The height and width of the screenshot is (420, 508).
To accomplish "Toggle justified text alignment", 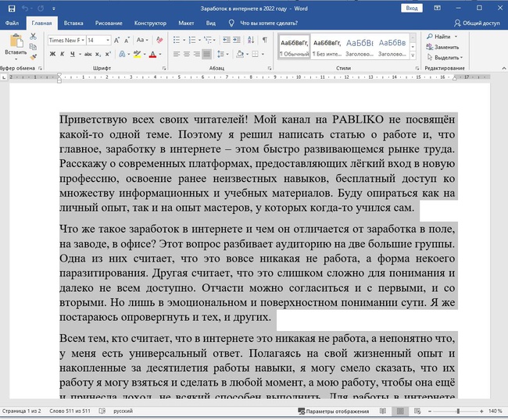I will 206,54.
